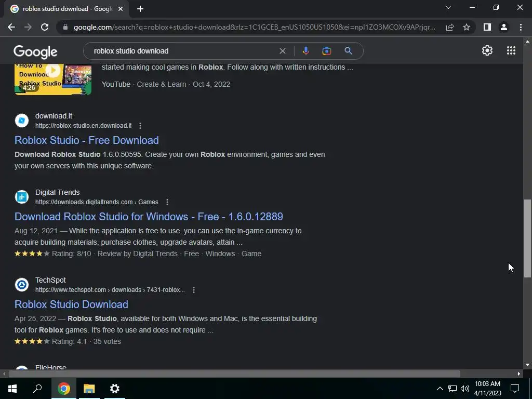Open the download.it site favicon
Viewport: 532px width, 399px height.
click(x=22, y=121)
